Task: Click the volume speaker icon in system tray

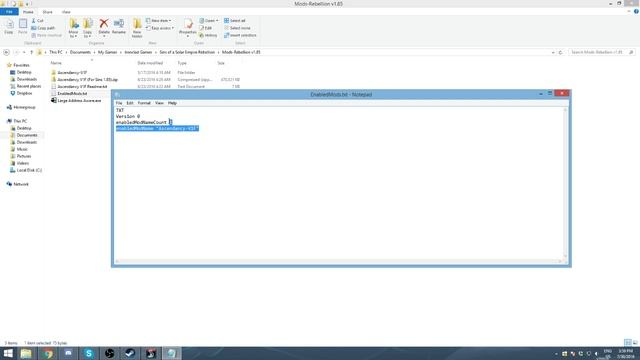Action: [596, 353]
